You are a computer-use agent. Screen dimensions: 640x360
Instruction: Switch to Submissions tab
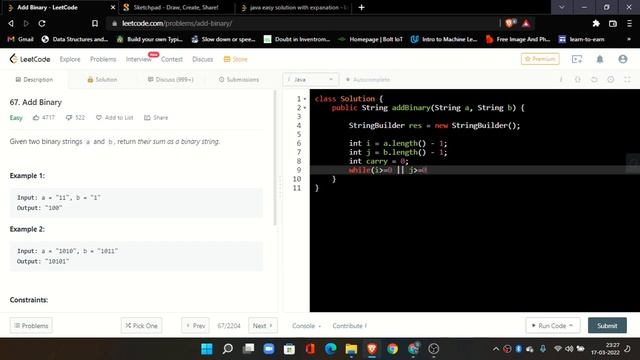tap(239, 80)
